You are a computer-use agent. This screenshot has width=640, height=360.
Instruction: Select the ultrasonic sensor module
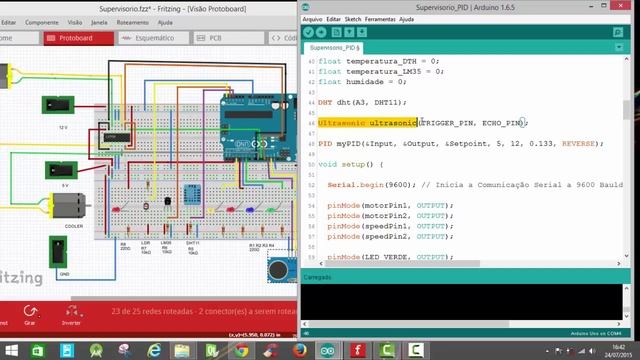point(282,269)
